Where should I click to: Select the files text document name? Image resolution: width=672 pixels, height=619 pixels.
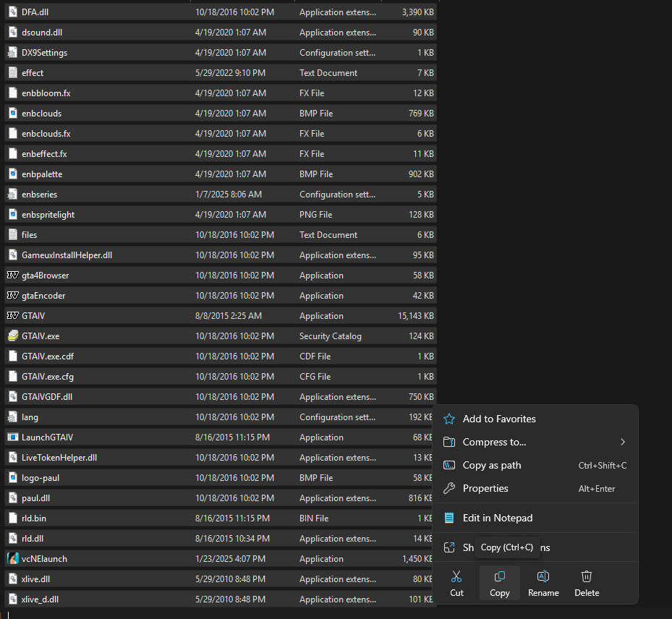click(x=29, y=235)
